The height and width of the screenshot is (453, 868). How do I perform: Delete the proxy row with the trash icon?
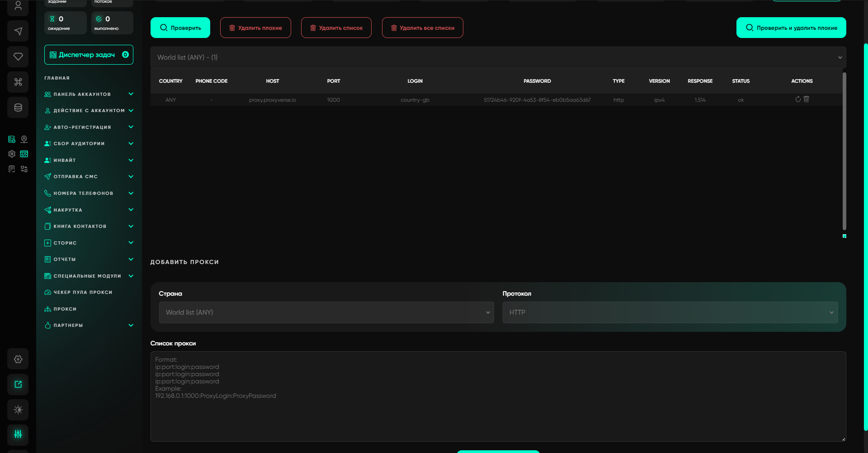click(806, 99)
